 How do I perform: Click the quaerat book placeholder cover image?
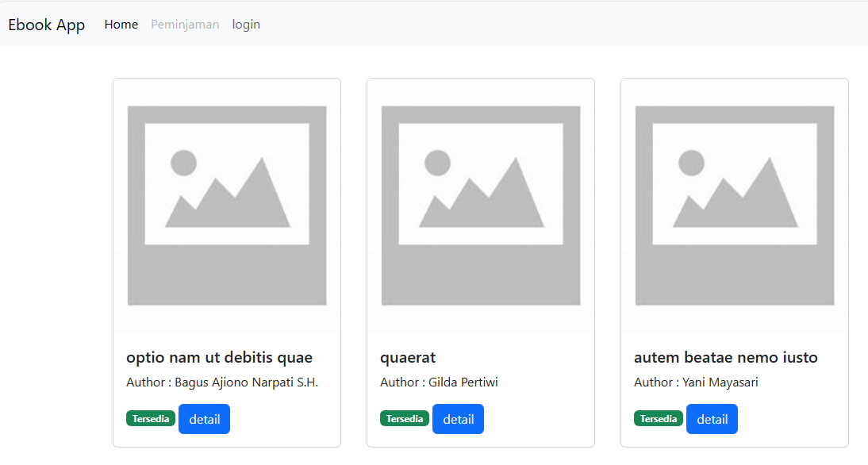click(481, 206)
